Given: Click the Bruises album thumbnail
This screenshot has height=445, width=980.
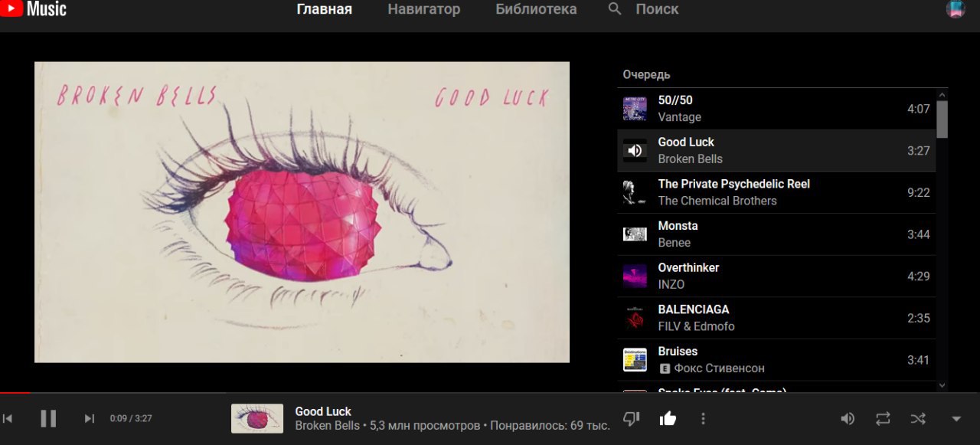Looking at the screenshot, I should (x=635, y=360).
